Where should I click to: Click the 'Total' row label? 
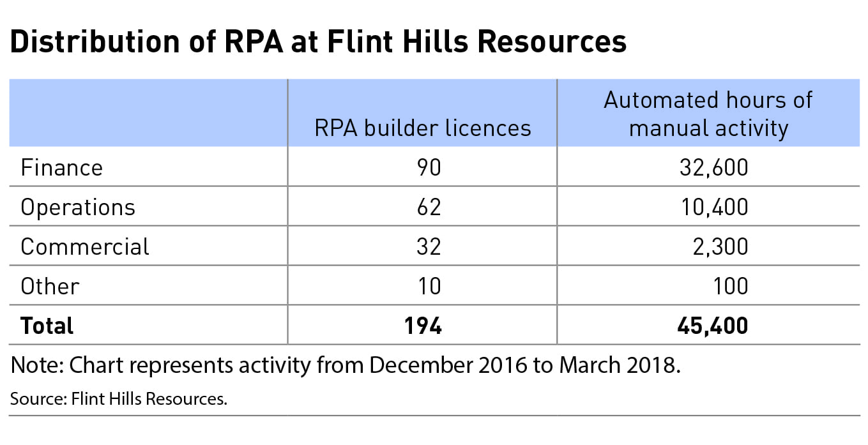(47, 326)
